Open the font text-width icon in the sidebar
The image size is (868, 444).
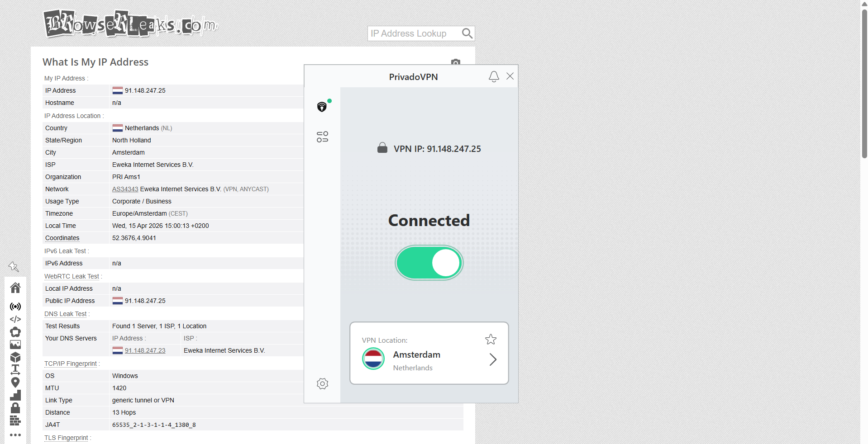(15, 370)
